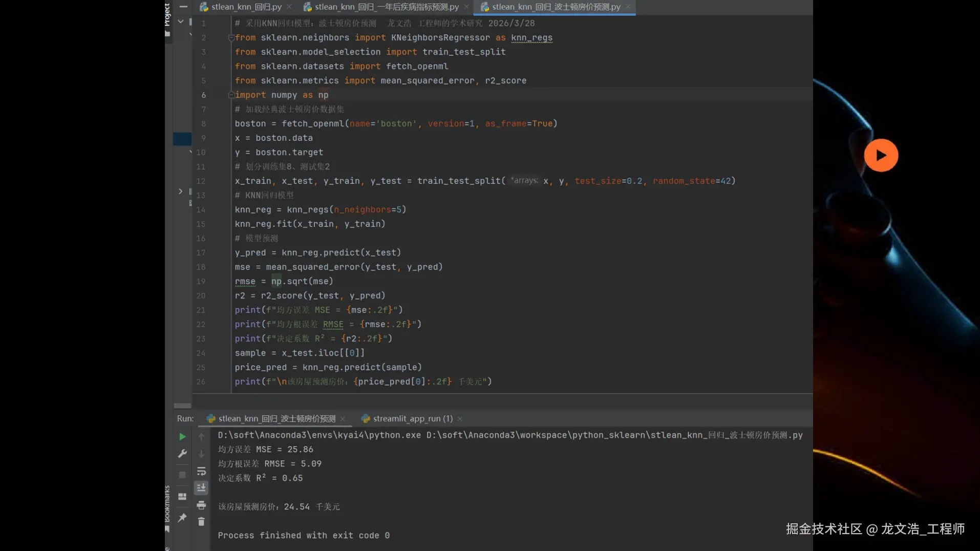Click console output 'RMSE = 5.09'
This screenshot has width=980, height=551.
click(x=293, y=464)
